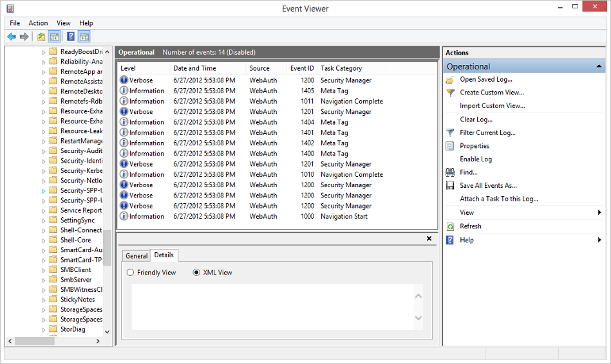Expand the SmbServer tree node arrow
This screenshot has height=364, width=611.
pos(44,280)
